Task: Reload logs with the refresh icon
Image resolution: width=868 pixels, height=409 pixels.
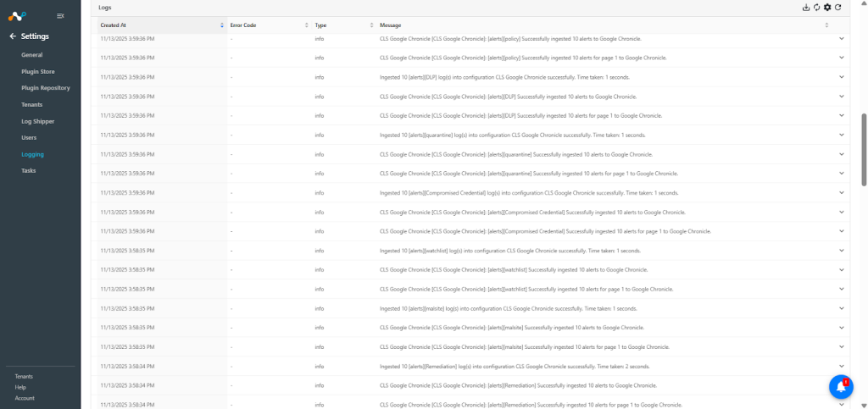Action: [x=838, y=7]
